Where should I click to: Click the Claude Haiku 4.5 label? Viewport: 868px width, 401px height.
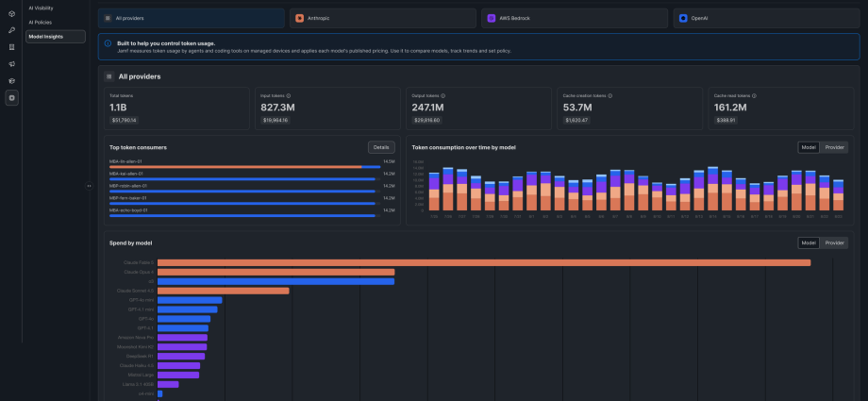(x=137, y=365)
